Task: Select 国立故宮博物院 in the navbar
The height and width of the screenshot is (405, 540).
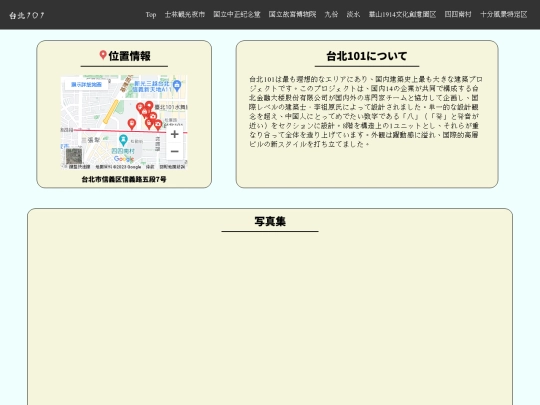Action: 292,14
